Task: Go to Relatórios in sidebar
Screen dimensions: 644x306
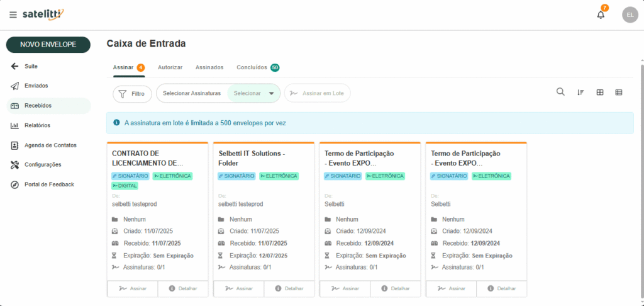Action: tap(37, 125)
